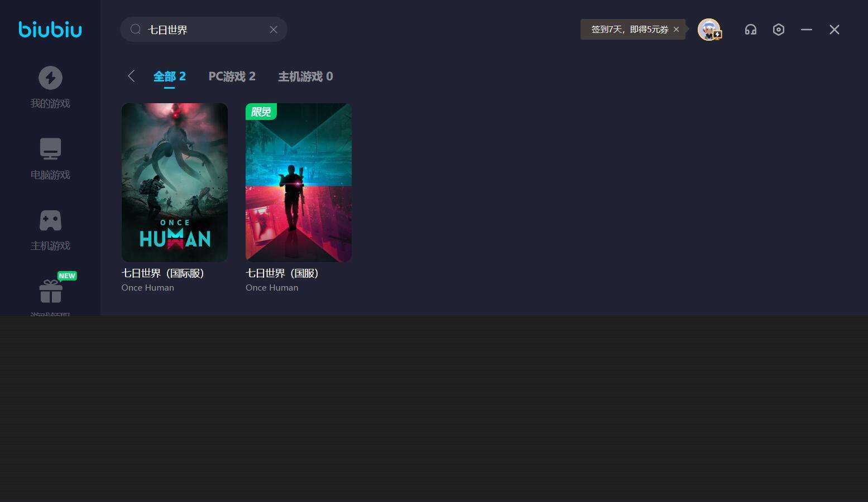Click Once Human subtitle under 国服
Screen dimensions: 868x502
tap(272, 288)
